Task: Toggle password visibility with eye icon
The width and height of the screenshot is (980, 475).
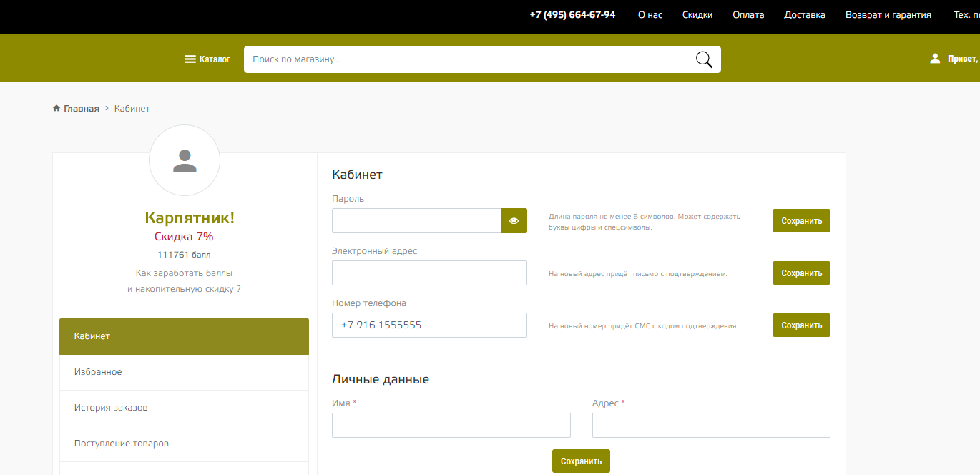Action: tap(514, 221)
